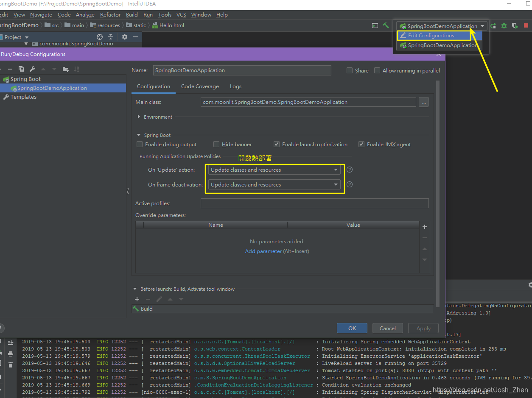Click the green Debug bug icon
This screenshot has height=398, width=532.
(504, 26)
